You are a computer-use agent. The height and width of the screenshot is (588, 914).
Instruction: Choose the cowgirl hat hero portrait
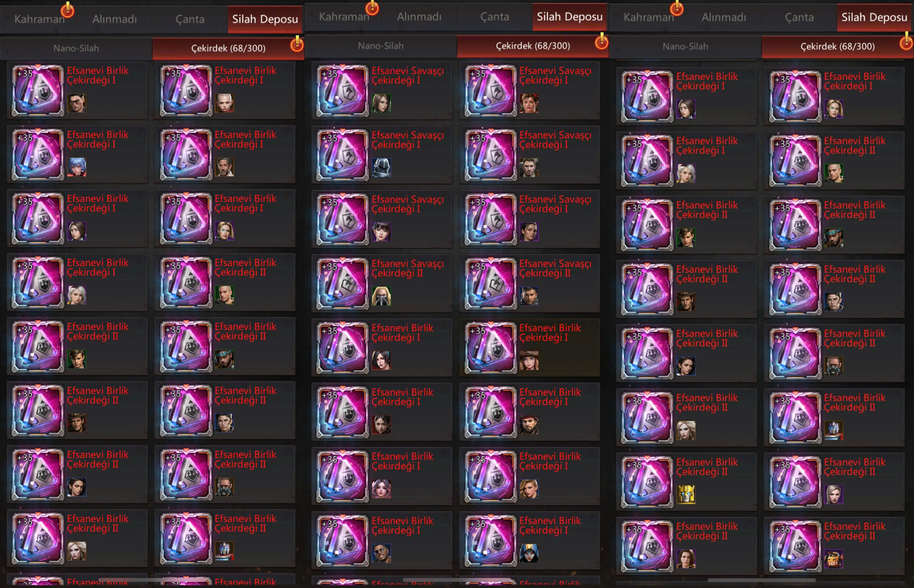coord(529,360)
